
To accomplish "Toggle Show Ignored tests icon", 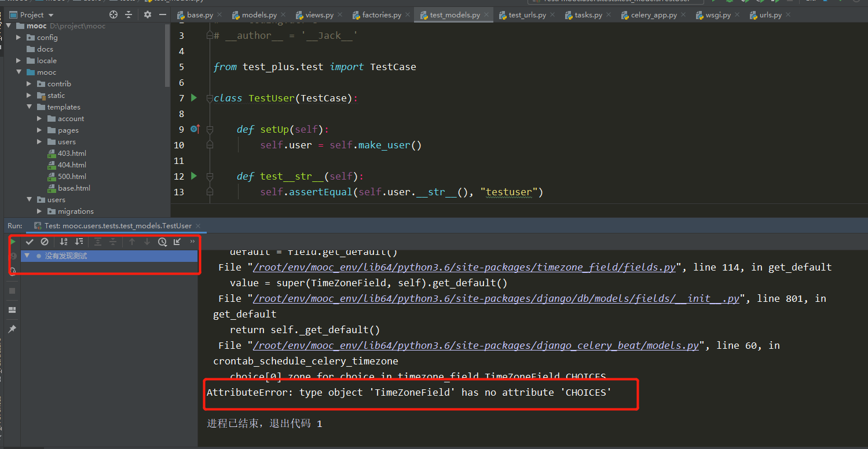I will coord(45,242).
